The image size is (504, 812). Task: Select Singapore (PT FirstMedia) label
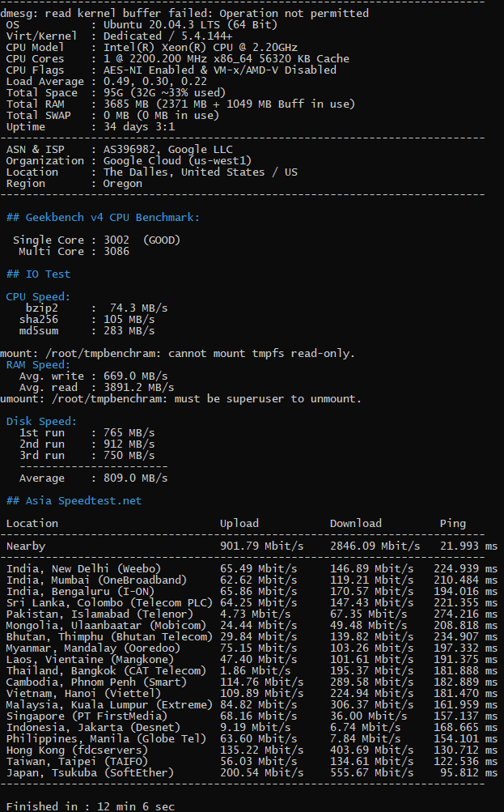click(87, 717)
